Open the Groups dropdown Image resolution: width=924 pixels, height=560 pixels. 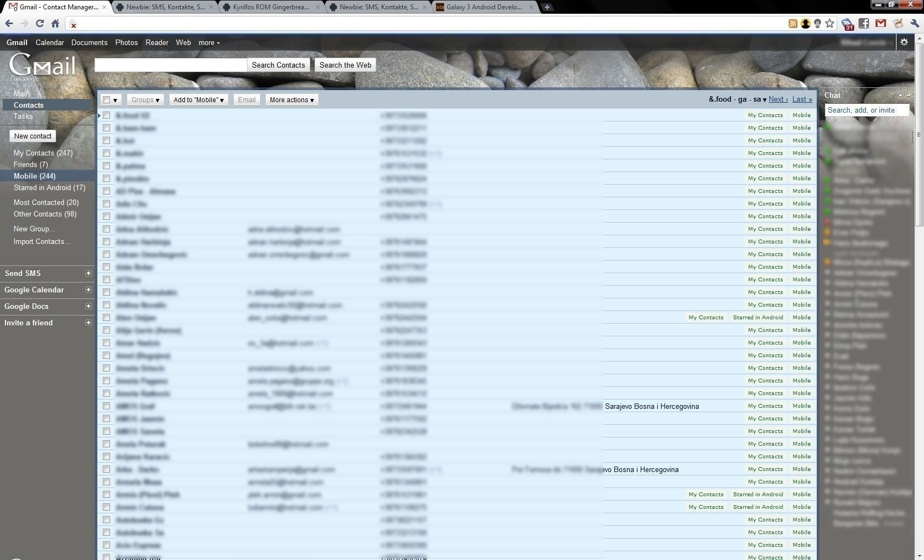coord(145,100)
